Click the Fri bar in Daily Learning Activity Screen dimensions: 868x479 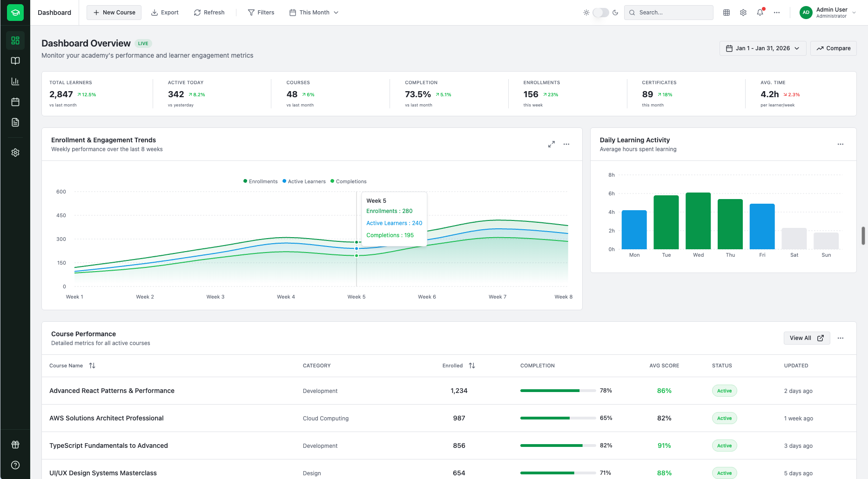coord(762,226)
